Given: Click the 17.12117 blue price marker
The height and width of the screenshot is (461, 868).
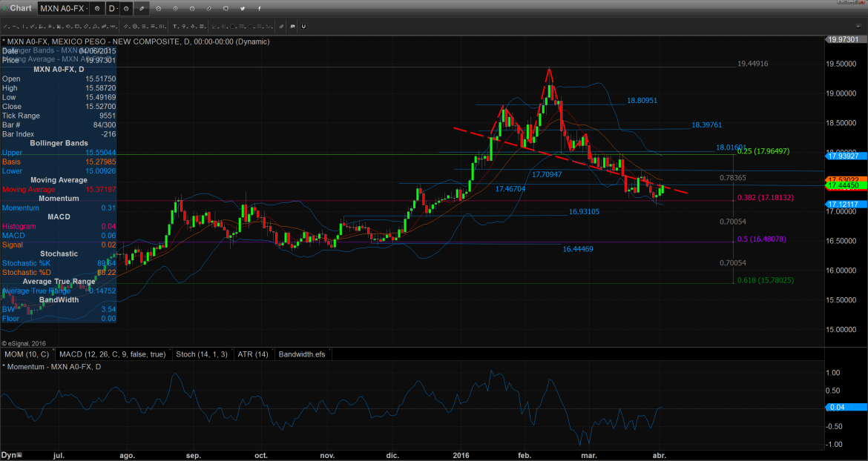Looking at the screenshot, I should pos(846,205).
